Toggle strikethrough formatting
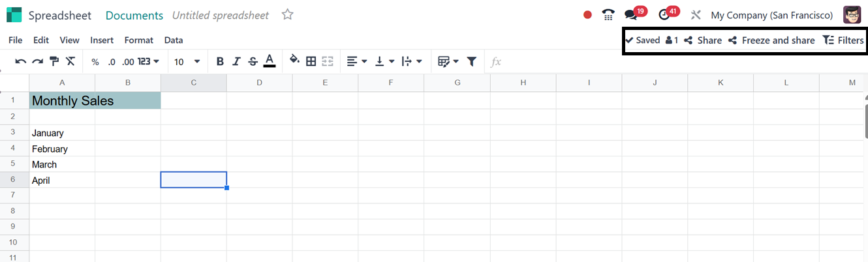This screenshot has width=868, height=262. point(253,61)
